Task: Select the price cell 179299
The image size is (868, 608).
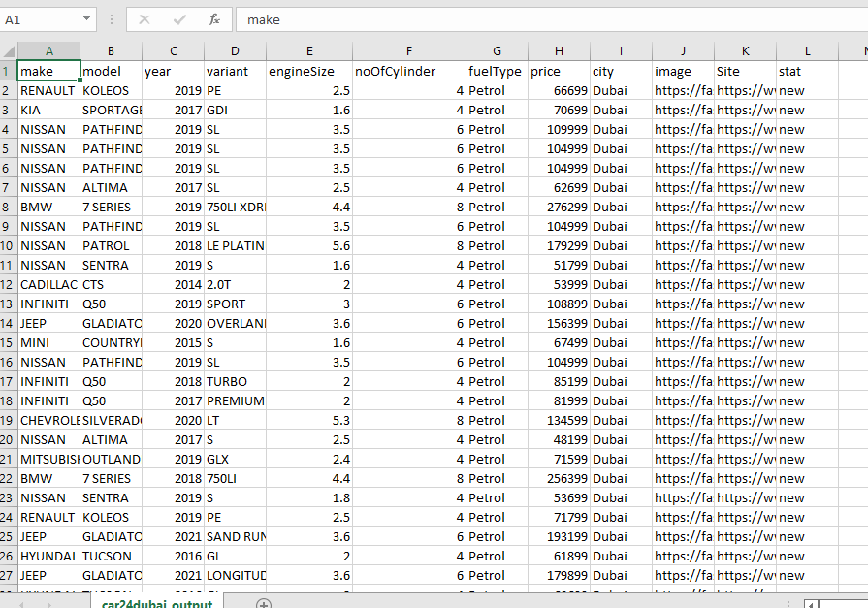Action: point(559,246)
